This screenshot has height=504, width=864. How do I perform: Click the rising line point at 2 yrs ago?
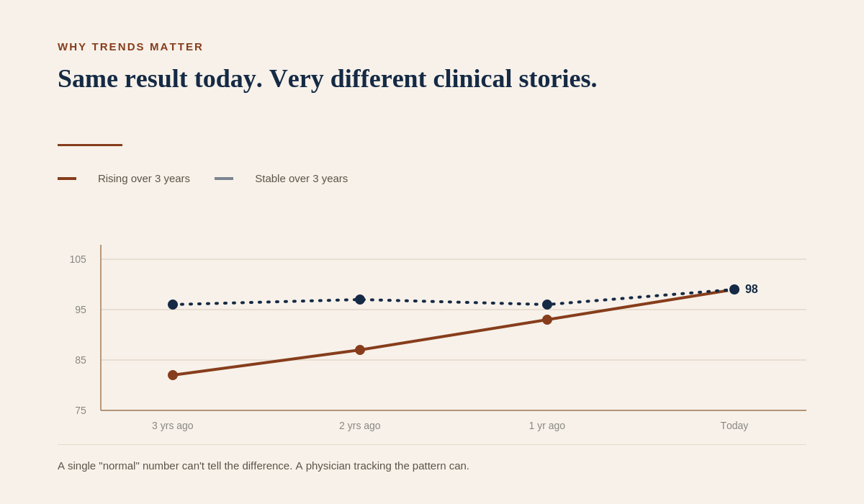point(360,350)
